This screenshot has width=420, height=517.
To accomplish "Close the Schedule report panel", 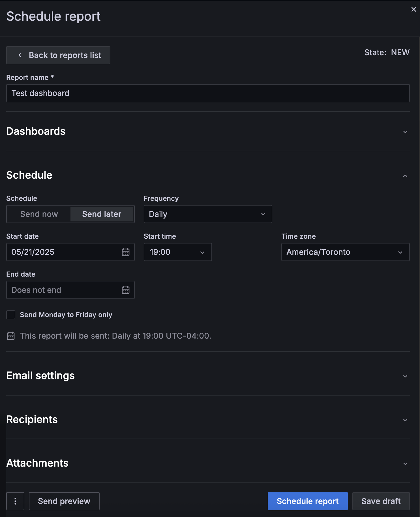I will (x=413, y=9).
